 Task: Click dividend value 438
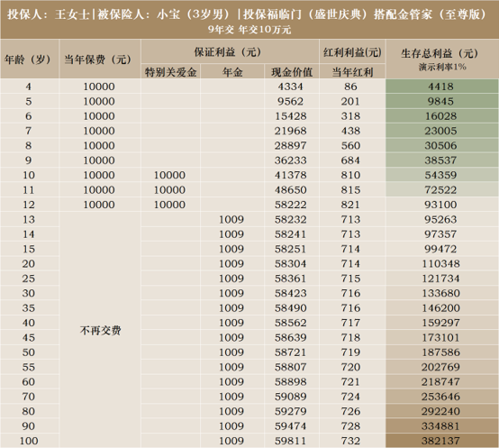point(350,131)
